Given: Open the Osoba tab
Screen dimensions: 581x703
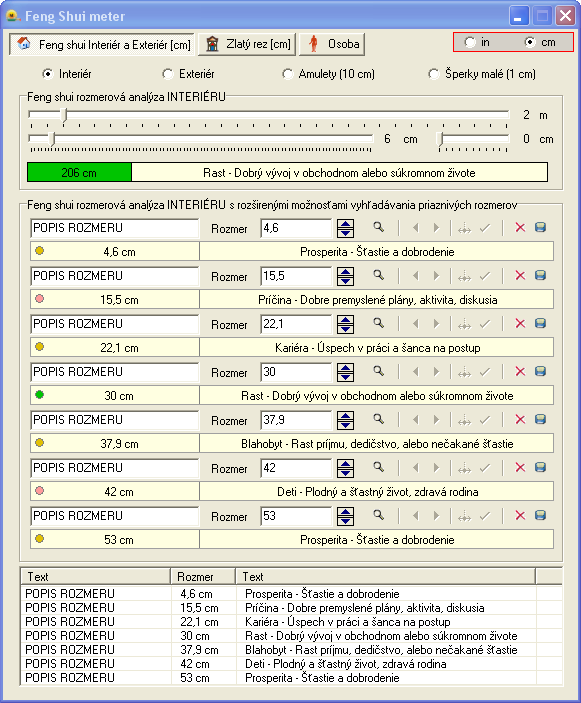Looking at the screenshot, I should 332,44.
